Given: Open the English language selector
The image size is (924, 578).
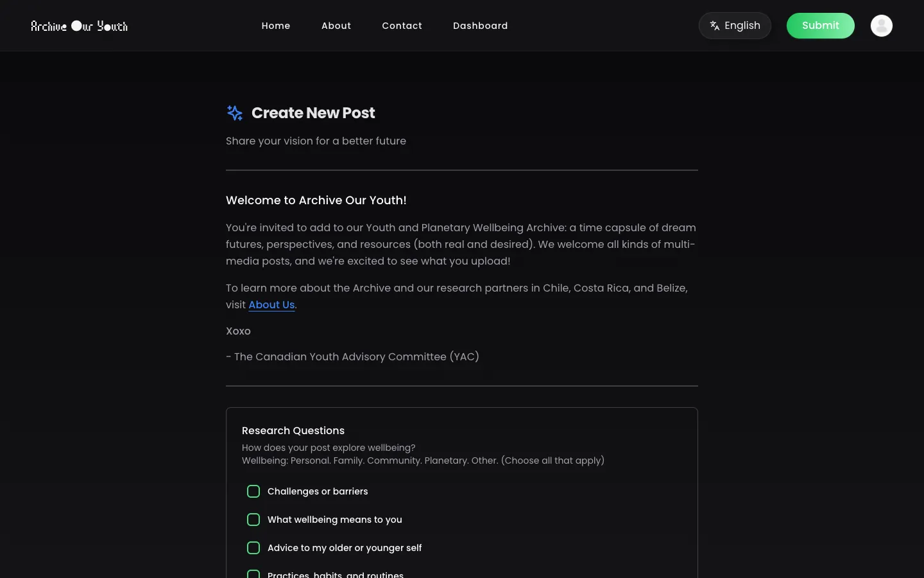Looking at the screenshot, I should coord(735,26).
